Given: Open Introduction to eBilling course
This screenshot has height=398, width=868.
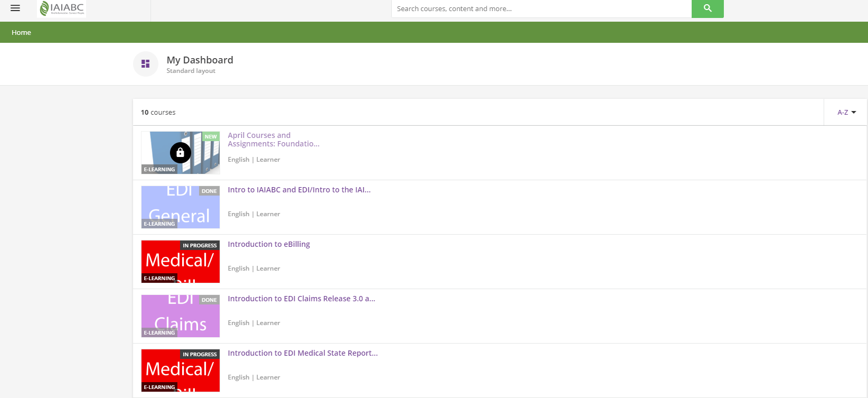Looking at the screenshot, I should (269, 244).
